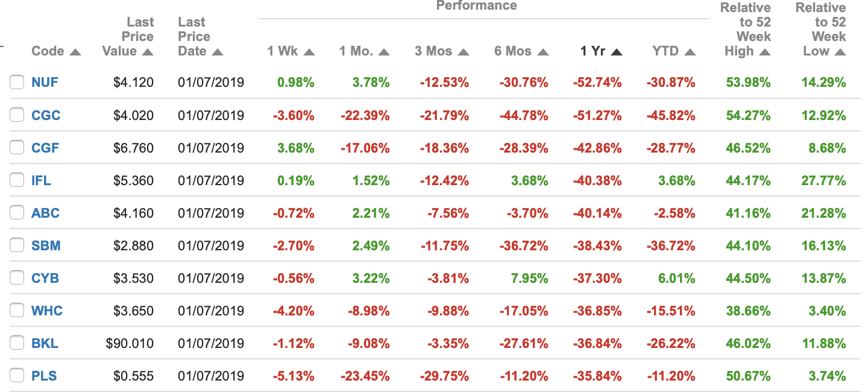Screen dimensions: 868x392
Task: Sort by 6 Mos performance arrow
Action: pos(542,52)
